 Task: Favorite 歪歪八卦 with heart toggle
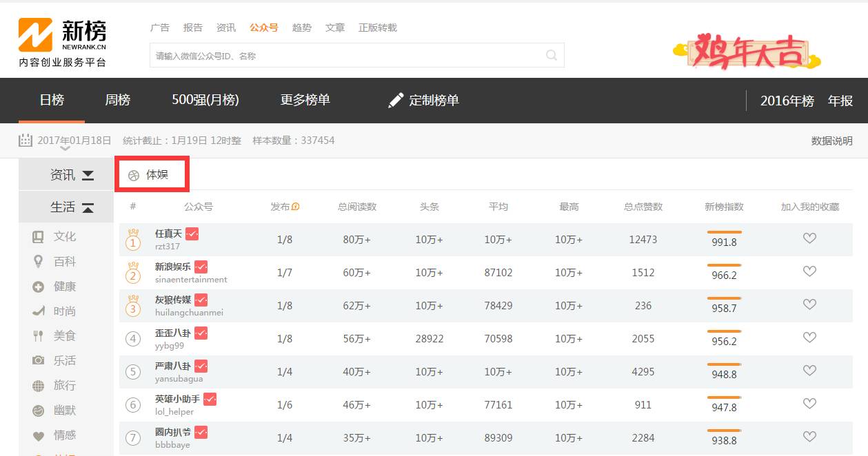pyautogui.click(x=809, y=338)
